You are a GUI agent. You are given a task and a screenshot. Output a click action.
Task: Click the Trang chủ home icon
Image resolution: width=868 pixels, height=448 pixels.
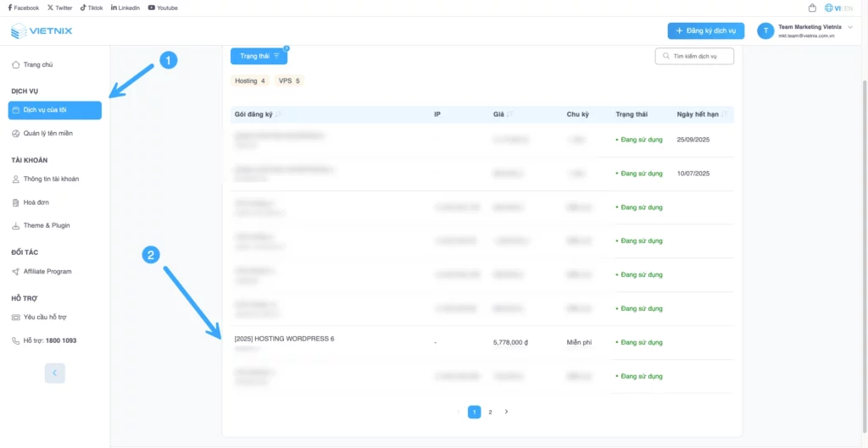(x=15, y=64)
